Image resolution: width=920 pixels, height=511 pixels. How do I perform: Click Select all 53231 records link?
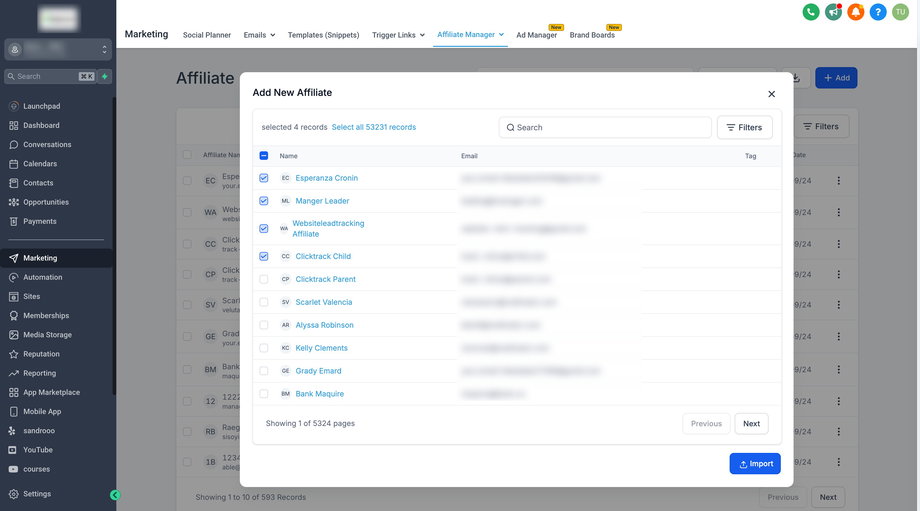tap(374, 127)
